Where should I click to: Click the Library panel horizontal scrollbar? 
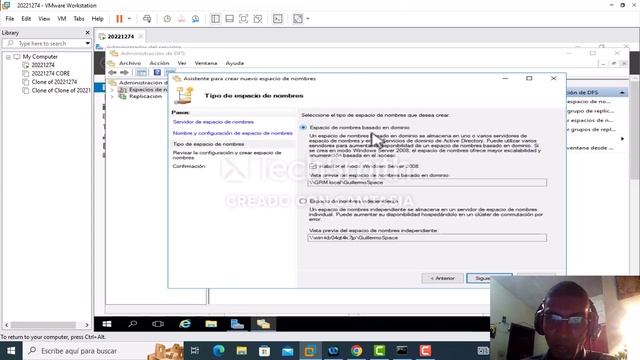[x=43, y=325]
